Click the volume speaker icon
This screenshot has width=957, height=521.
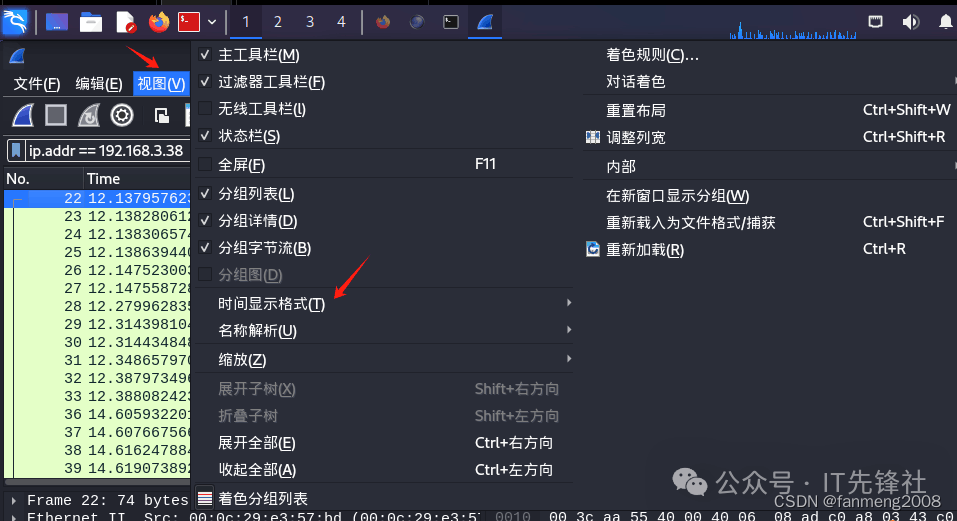click(910, 23)
